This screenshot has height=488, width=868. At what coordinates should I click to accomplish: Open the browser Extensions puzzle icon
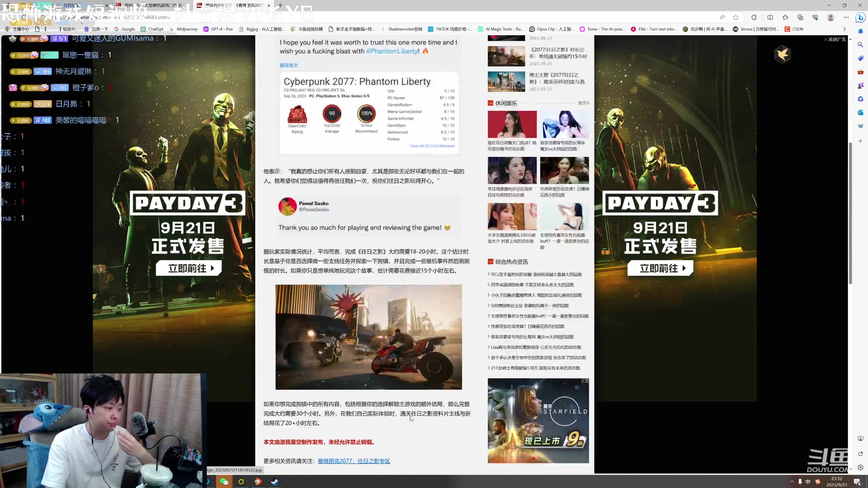point(754,17)
